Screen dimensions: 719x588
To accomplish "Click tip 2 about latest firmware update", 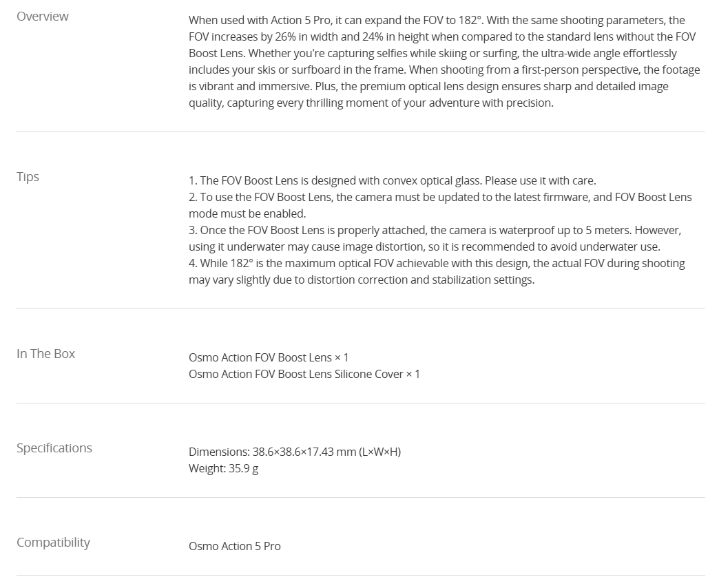I will tap(440, 205).
